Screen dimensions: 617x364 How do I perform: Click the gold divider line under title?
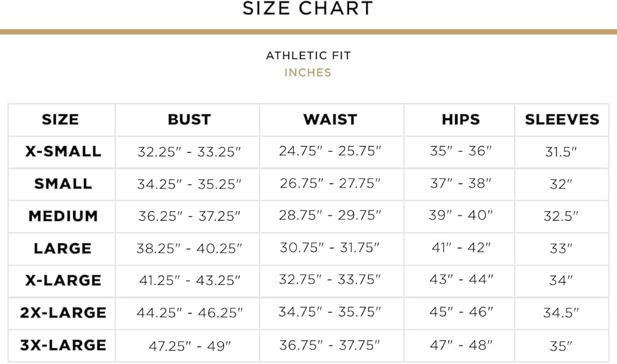pos(308,31)
